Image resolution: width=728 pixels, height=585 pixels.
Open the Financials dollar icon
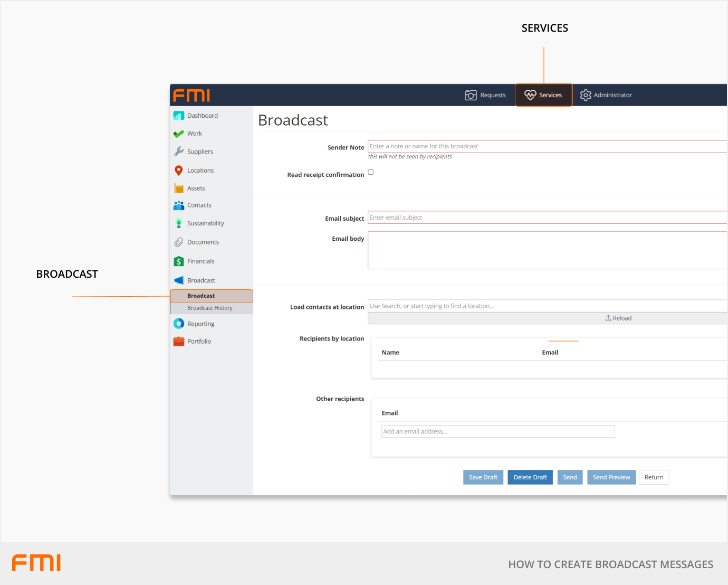[x=178, y=261]
